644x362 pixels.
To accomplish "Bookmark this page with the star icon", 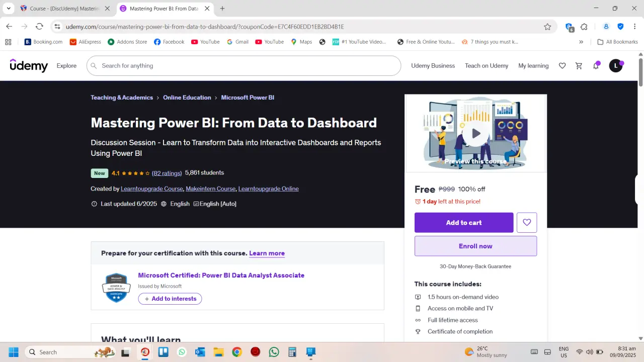I will pos(547,27).
